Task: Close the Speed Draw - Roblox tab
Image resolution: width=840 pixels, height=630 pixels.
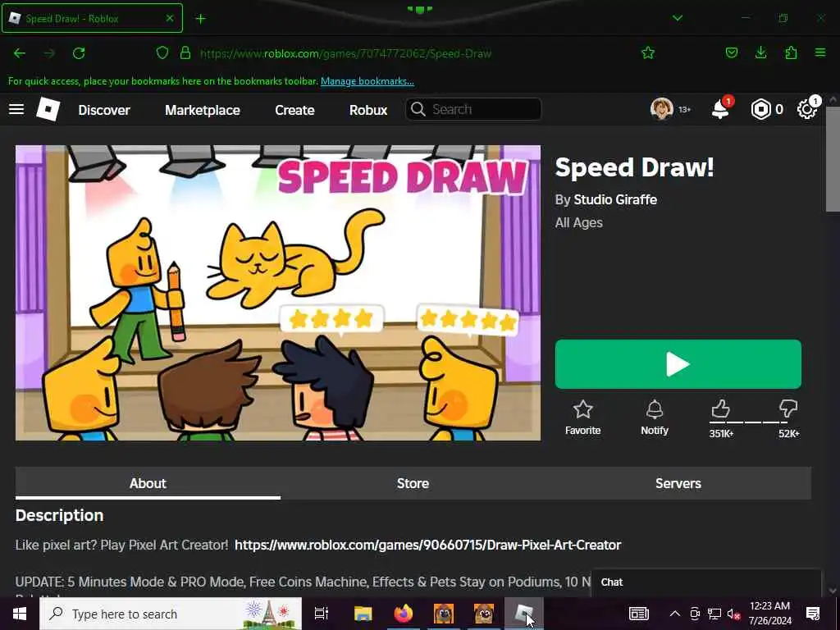Action: (169, 18)
